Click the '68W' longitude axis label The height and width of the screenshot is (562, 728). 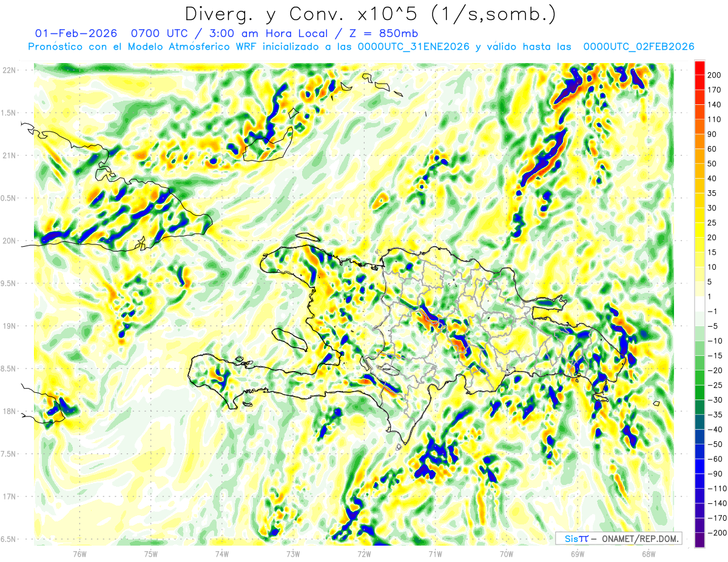tap(648, 554)
